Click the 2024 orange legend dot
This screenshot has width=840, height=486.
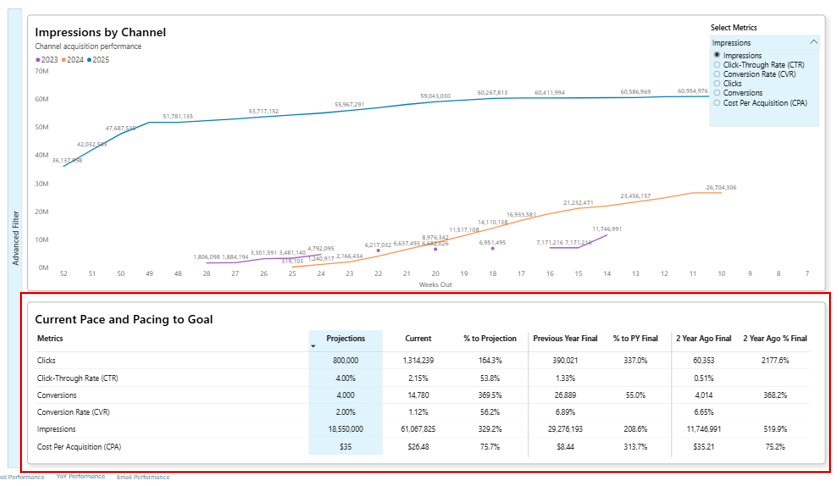click(63, 60)
